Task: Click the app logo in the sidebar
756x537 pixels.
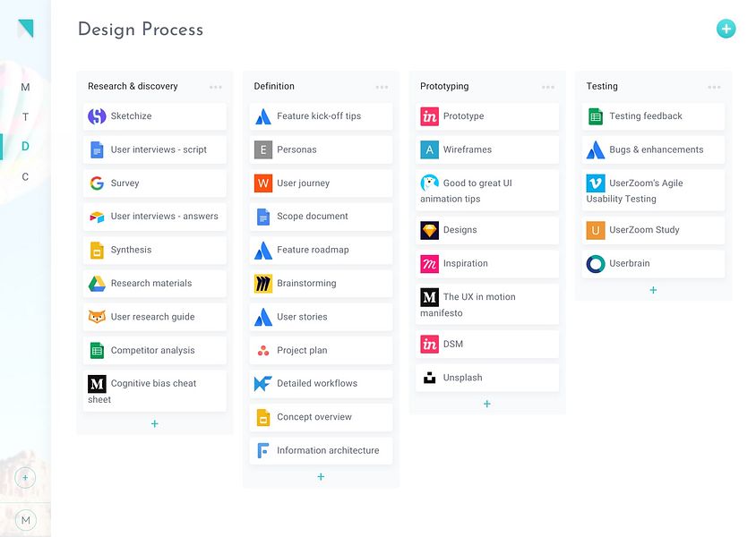Action: tap(26, 29)
